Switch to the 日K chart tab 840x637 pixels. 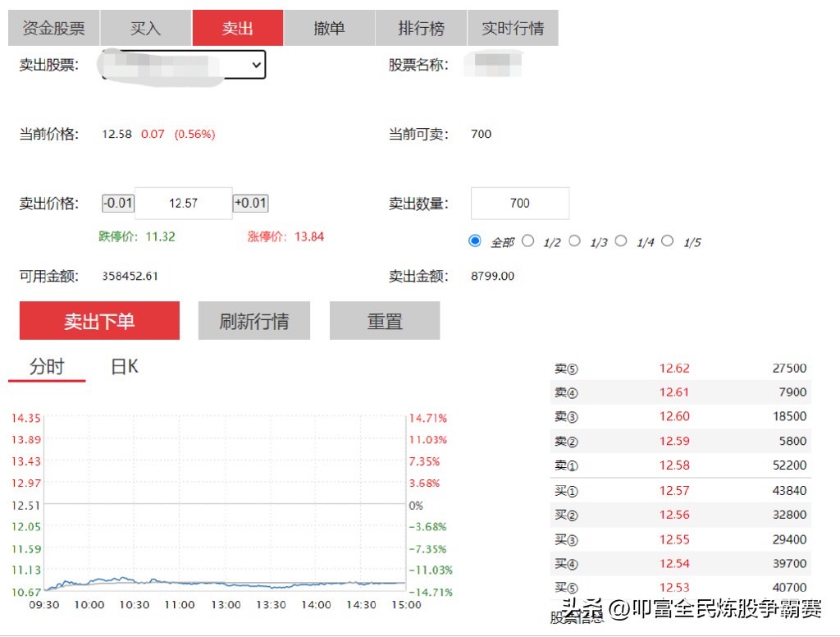click(x=121, y=367)
